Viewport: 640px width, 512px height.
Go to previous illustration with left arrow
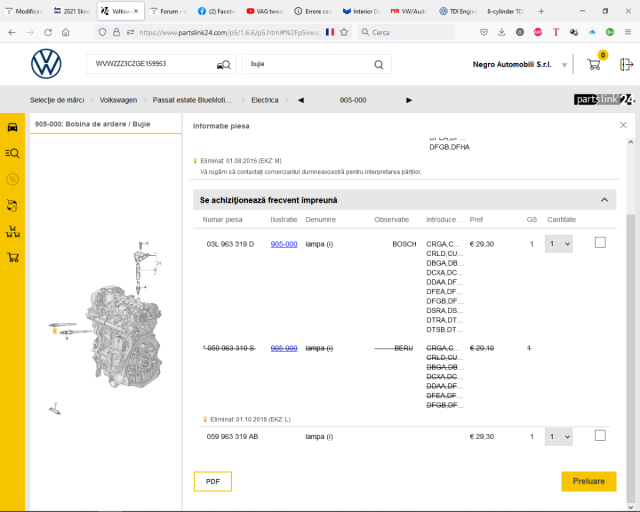301,100
